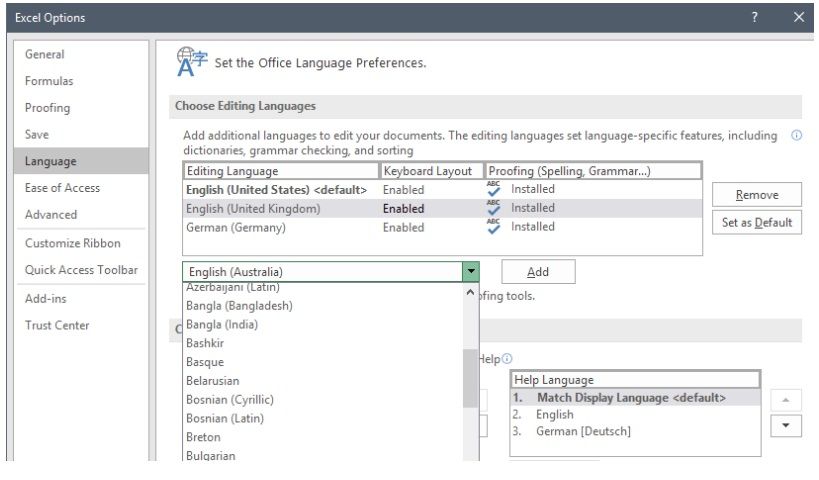The height and width of the screenshot is (480, 819).
Task: Click proofing installed icon for English (United States)
Action: (x=494, y=189)
